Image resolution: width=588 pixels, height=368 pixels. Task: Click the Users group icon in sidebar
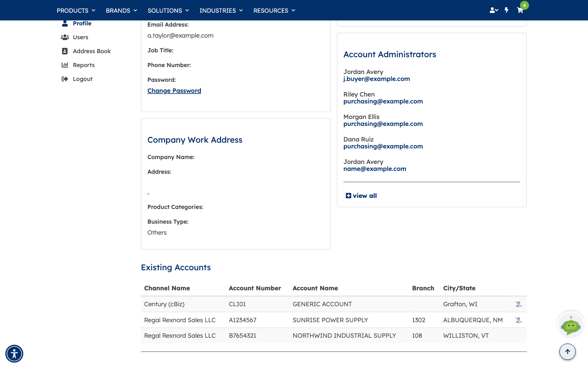pos(65,37)
